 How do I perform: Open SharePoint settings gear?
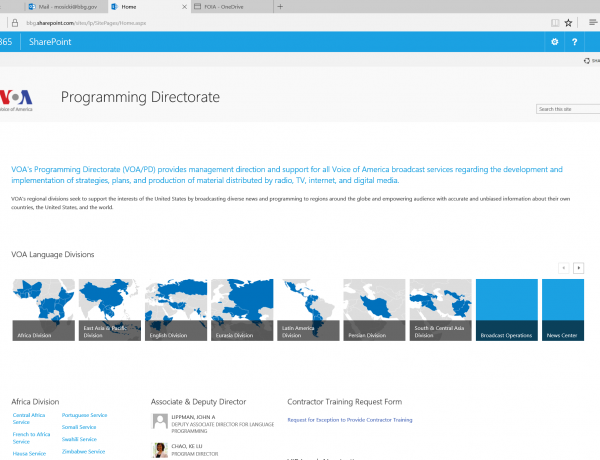pos(554,42)
